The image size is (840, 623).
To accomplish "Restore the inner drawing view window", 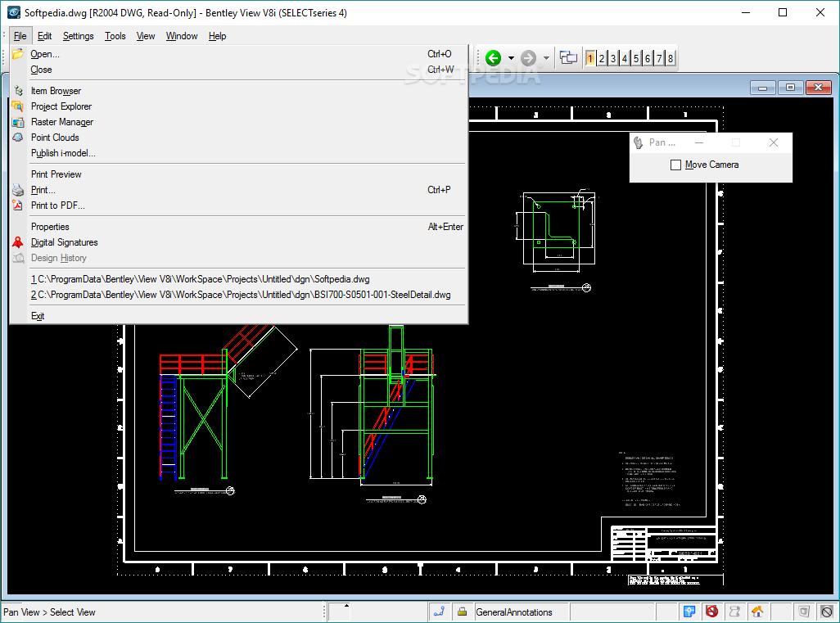I will pyautogui.click(x=790, y=88).
